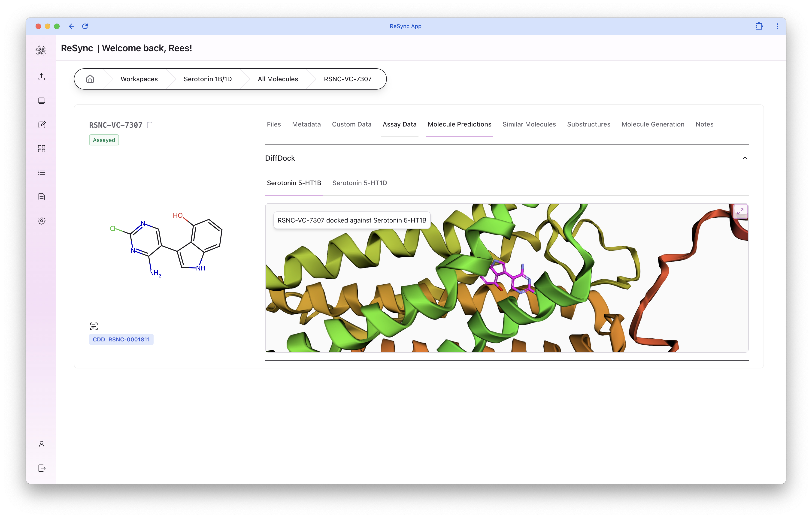Viewport: 812px width, 518px height.
Task: Click the scan text icon above CDD tag
Action: (94, 326)
